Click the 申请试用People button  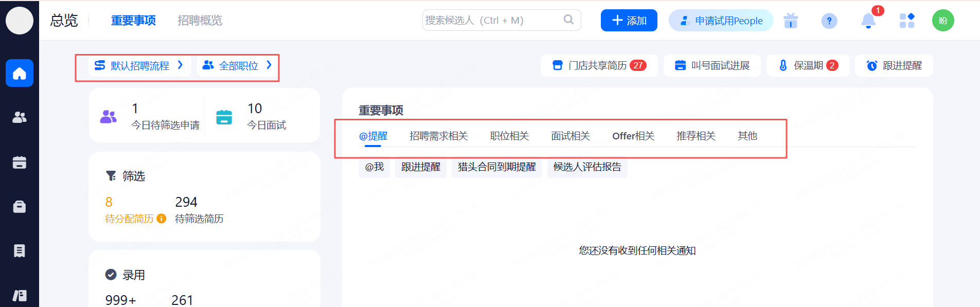coord(721,21)
